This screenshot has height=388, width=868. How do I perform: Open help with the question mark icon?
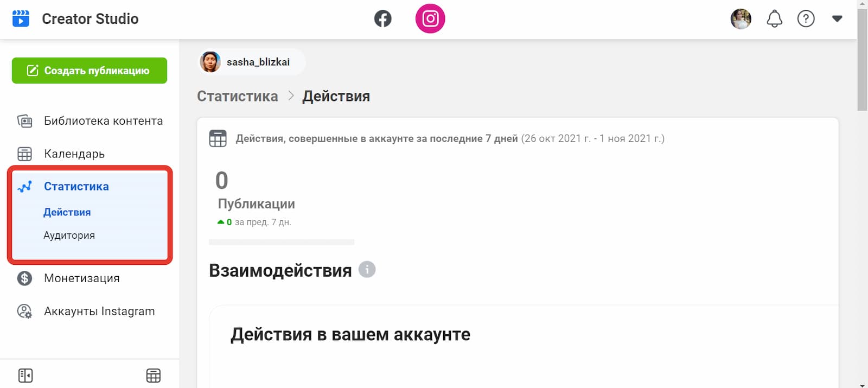pyautogui.click(x=806, y=18)
